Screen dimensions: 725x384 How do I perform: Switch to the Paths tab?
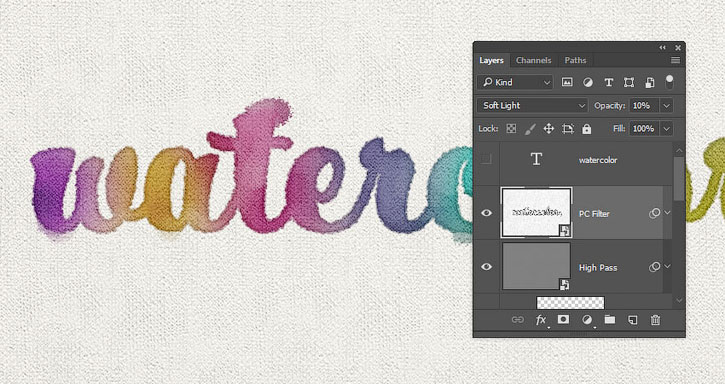coord(575,60)
